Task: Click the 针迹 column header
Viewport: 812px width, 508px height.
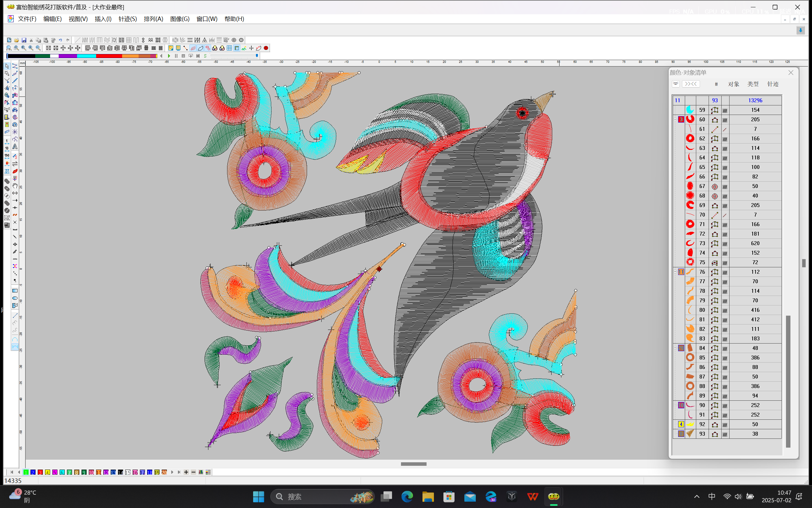Action: pos(773,84)
